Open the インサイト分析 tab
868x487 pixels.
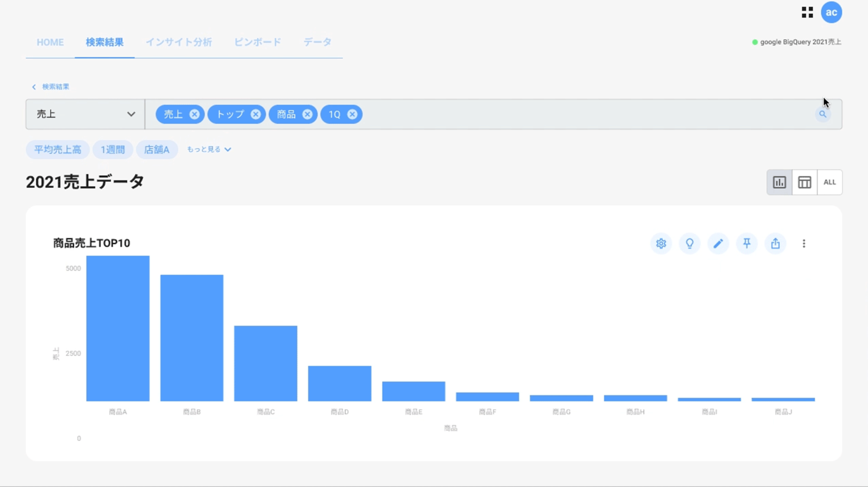click(x=179, y=42)
